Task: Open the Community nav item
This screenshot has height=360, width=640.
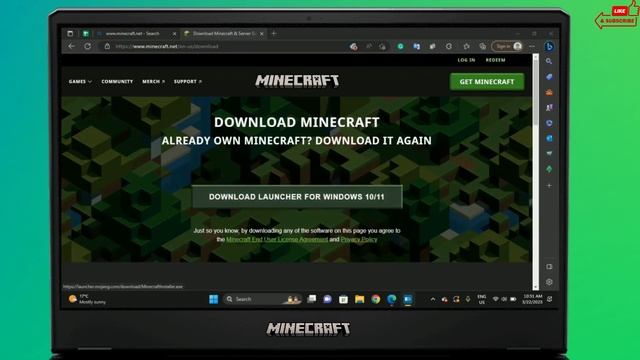Action: pos(117,82)
